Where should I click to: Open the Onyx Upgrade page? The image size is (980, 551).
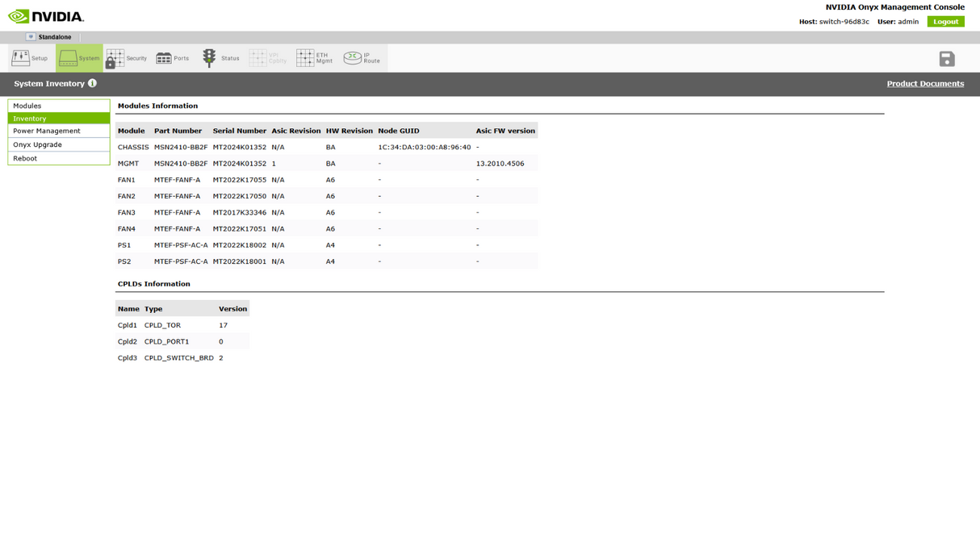tap(59, 144)
